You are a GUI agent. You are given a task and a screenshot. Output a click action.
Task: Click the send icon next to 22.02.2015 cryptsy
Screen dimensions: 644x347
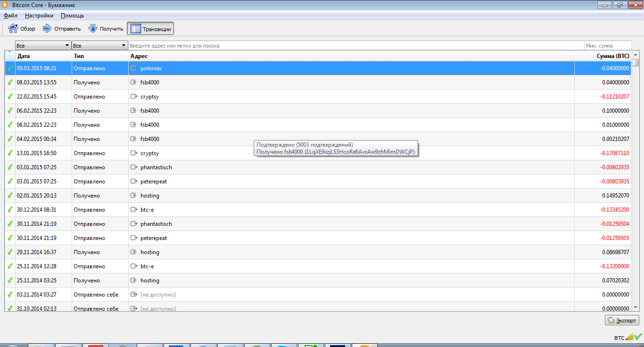pos(133,97)
